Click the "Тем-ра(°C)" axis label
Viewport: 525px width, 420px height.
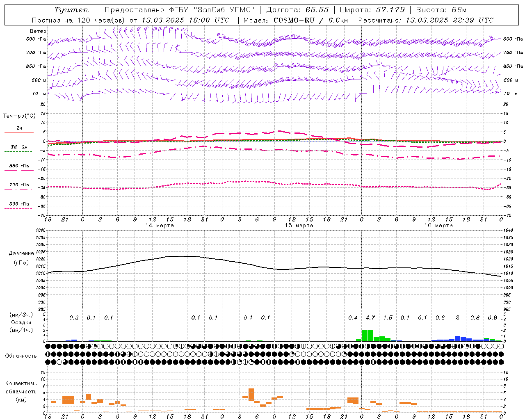coord(19,116)
